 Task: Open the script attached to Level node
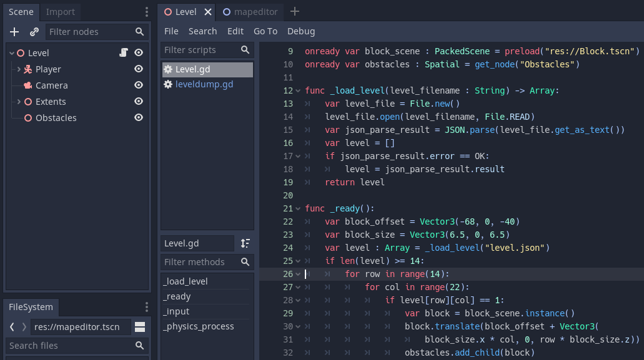(124, 53)
